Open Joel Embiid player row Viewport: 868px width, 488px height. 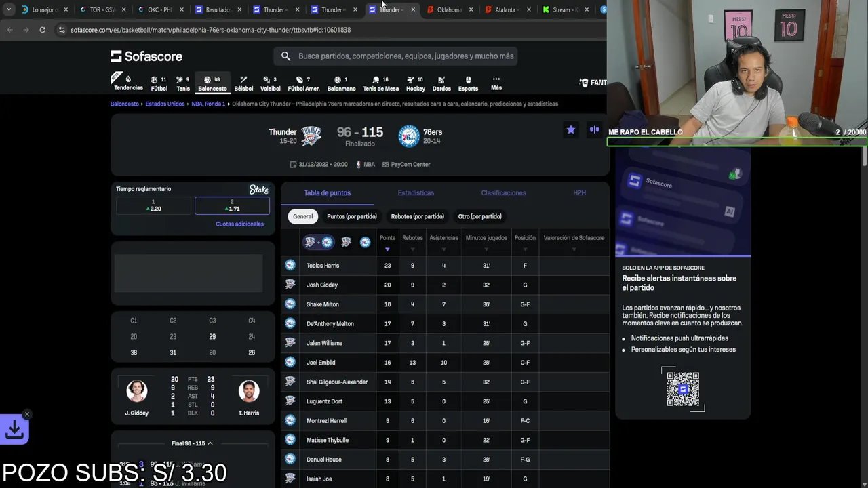pyautogui.click(x=445, y=363)
